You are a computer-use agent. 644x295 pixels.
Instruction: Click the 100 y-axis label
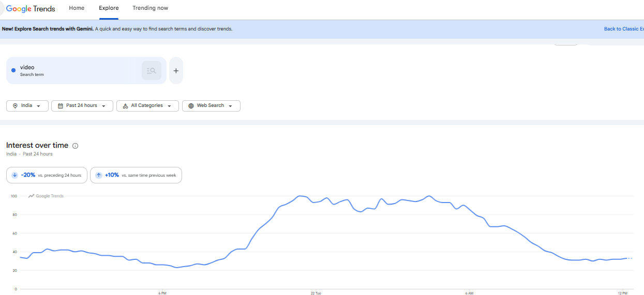click(x=13, y=196)
